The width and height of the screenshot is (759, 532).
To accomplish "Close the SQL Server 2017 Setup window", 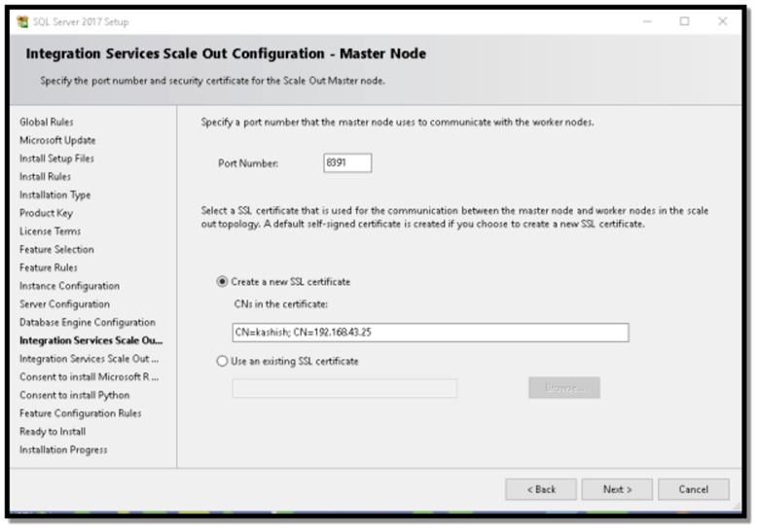I will [723, 21].
